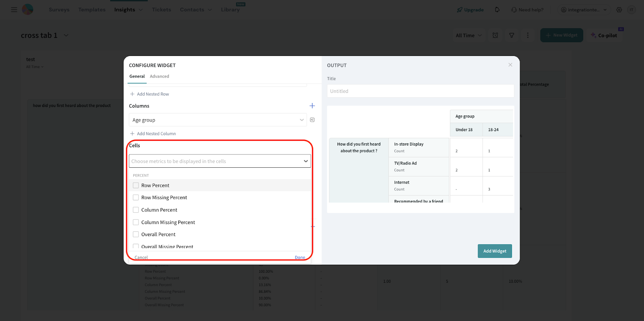
Task: Check the Row Percent checkbox
Action: [x=136, y=185]
